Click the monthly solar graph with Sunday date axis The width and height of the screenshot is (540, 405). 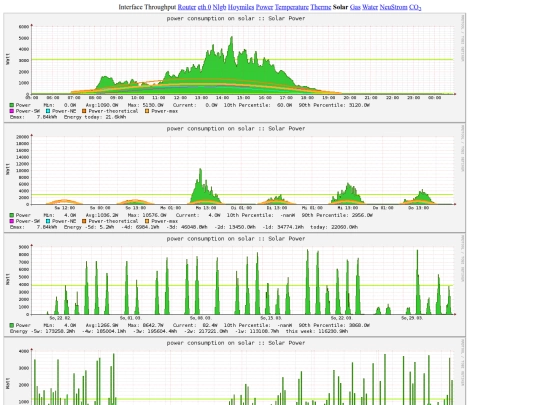click(235, 285)
